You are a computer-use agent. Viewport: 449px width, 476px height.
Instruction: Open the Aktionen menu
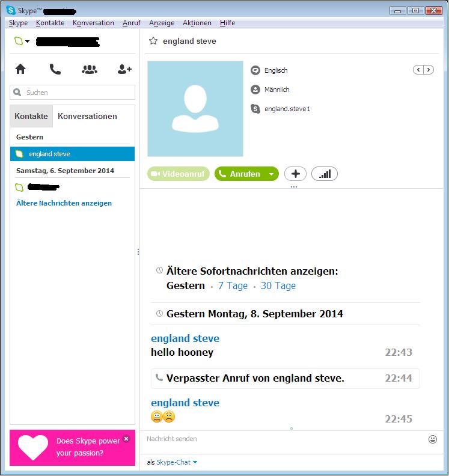pyautogui.click(x=197, y=23)
